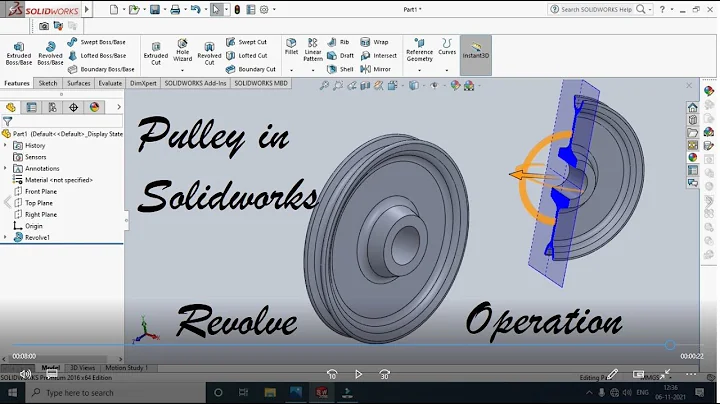Select the Revolved Cut tool
The width and height of the screenshot is (720, 404).
pyautogui.click(x=209, y=54)
